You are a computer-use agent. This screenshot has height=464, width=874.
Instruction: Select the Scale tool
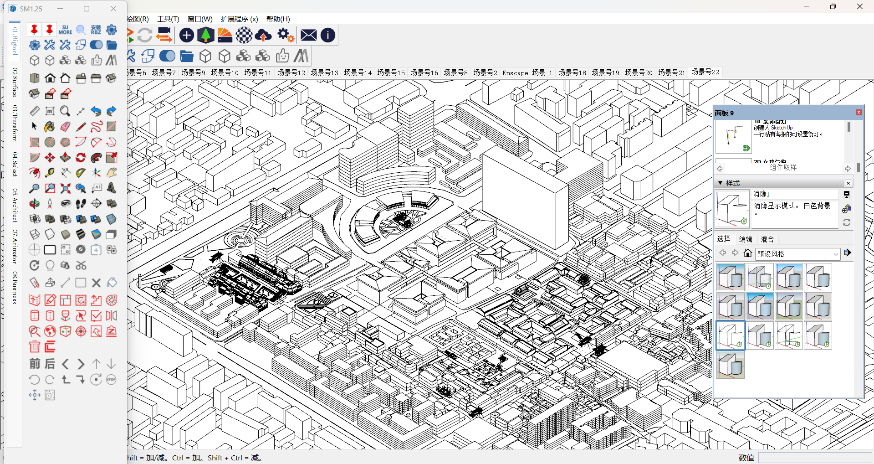click(111, 158)
